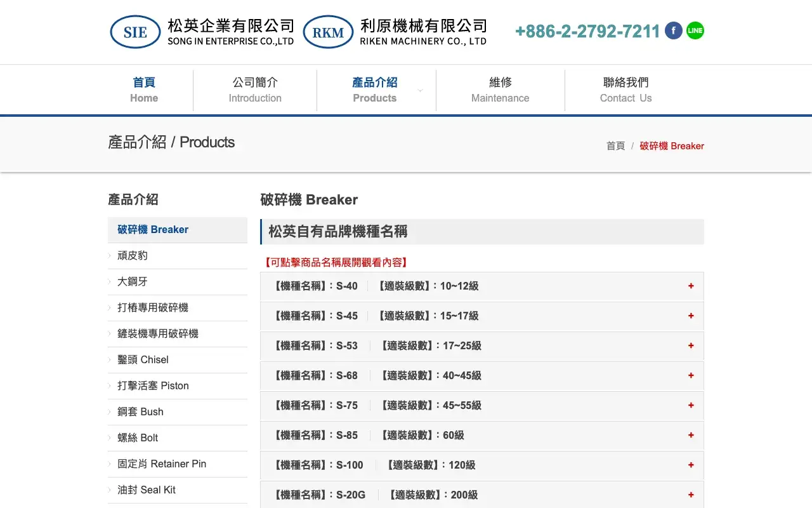The width and height of the screenshot is (812, 508).
Task: Open 產品介紹 Products menu item
Action: click(375, 90)
